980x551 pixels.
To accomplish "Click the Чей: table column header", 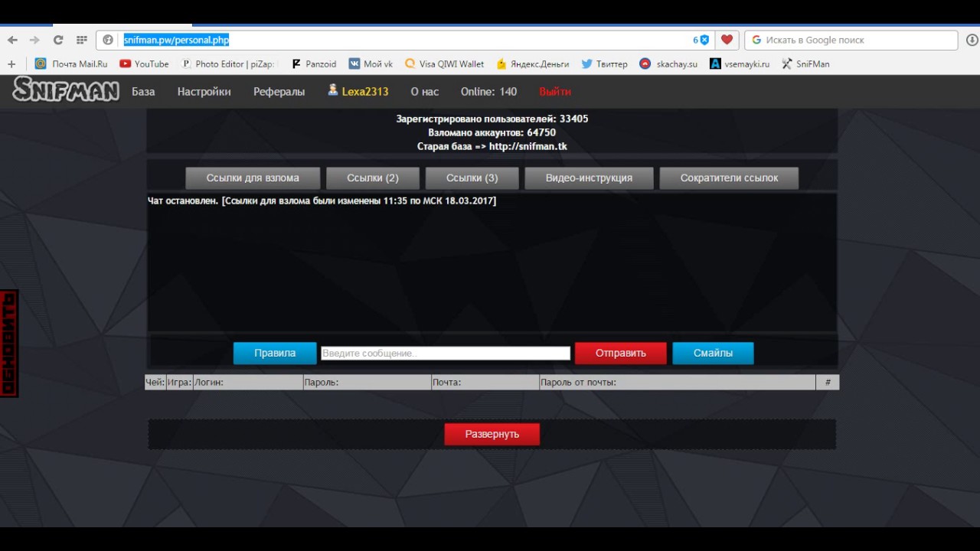I will (155, 382).
